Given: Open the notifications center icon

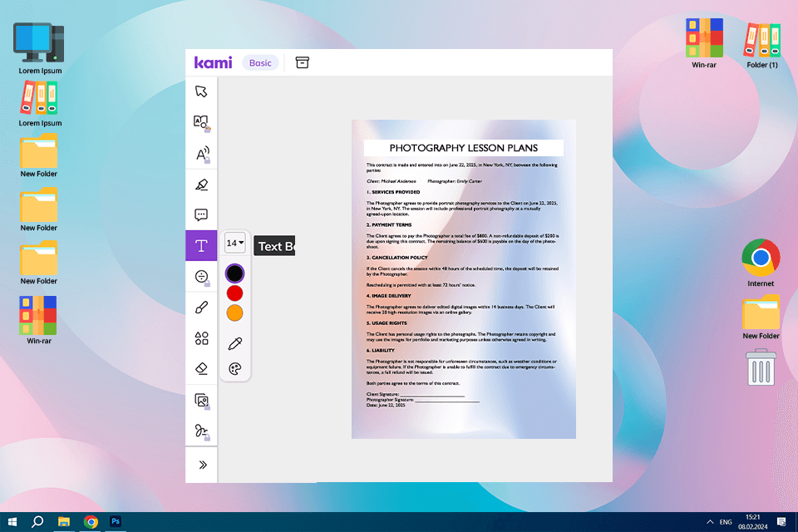Looking at the screenshot, I should click(781, 522).
